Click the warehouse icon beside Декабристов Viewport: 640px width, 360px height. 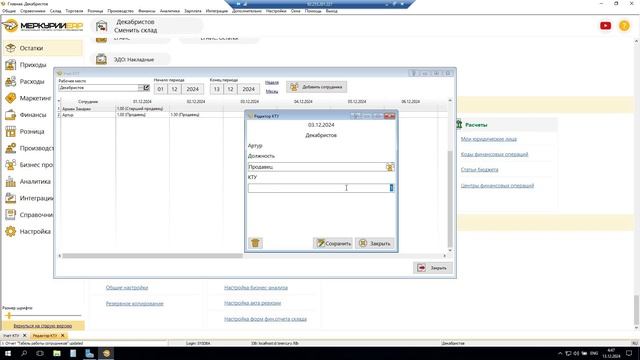pos(102,27)
